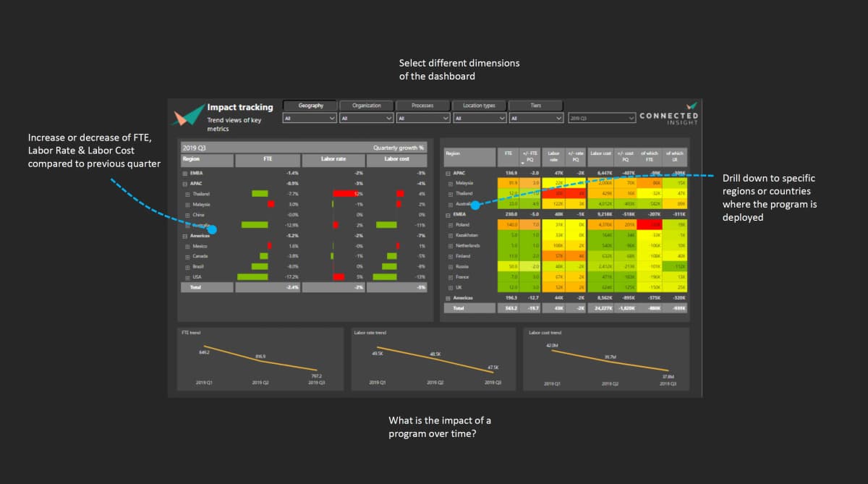Expand the USA row plus icon
Screen dimensions: 868x484
point(187,277)
